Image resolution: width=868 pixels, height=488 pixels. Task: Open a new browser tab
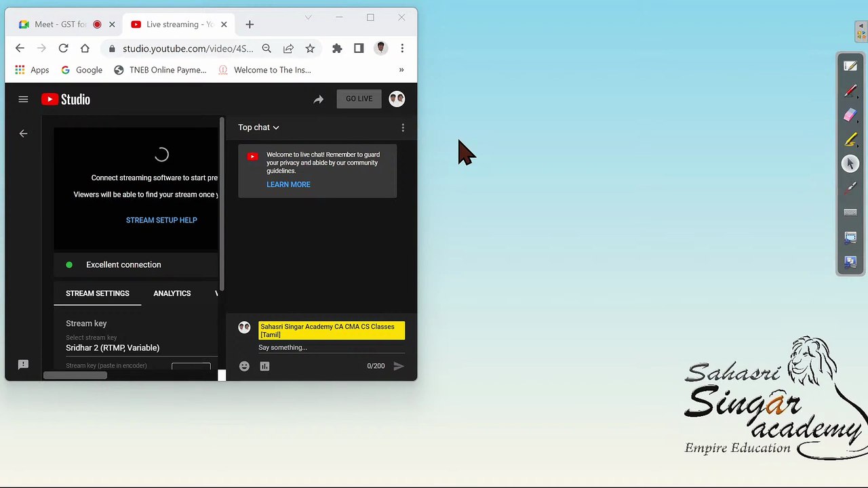pos(250,24)
